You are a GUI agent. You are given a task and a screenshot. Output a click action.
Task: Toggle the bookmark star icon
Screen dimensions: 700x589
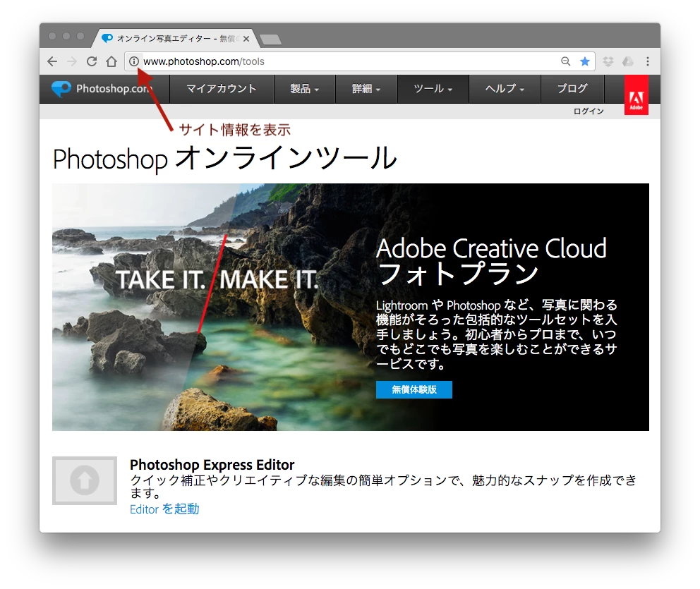[585, 61]
